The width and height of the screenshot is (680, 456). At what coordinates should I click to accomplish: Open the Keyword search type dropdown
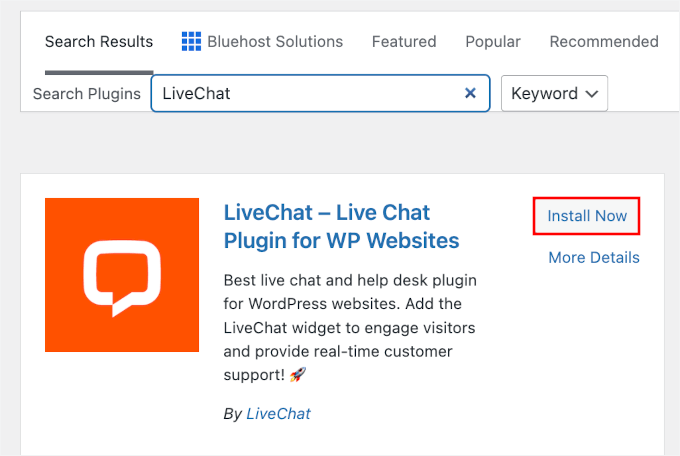(x=554, y=93)
